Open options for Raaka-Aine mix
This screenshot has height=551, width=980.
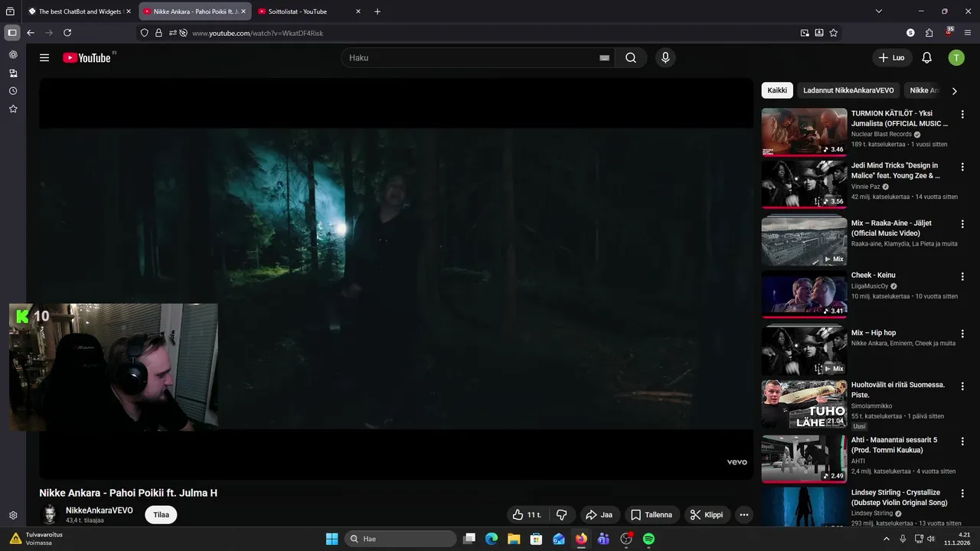962,224
